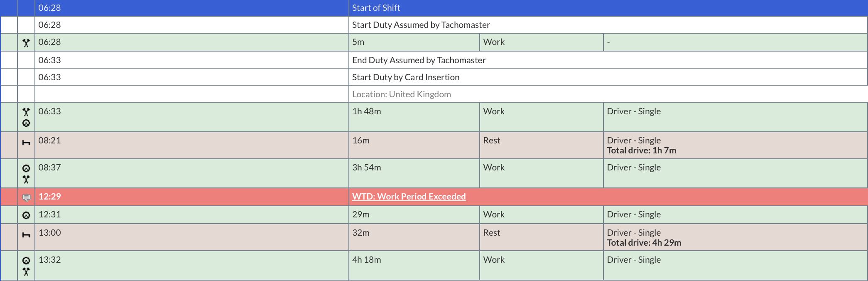Open the WTD: Work Period Exceeded link
This screenshot has height=281, width=868.
409,197
